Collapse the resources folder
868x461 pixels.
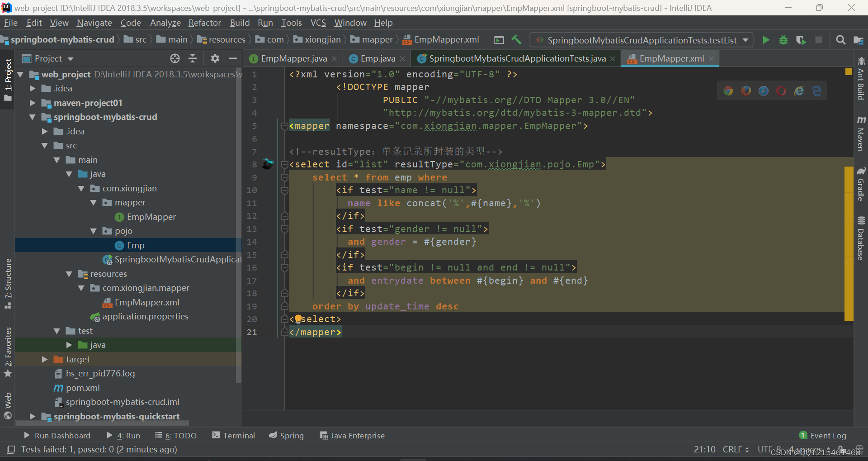(69, 274)
